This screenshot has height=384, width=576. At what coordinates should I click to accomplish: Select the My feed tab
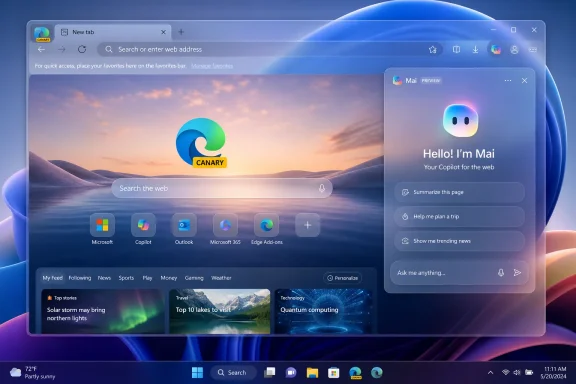53,278
